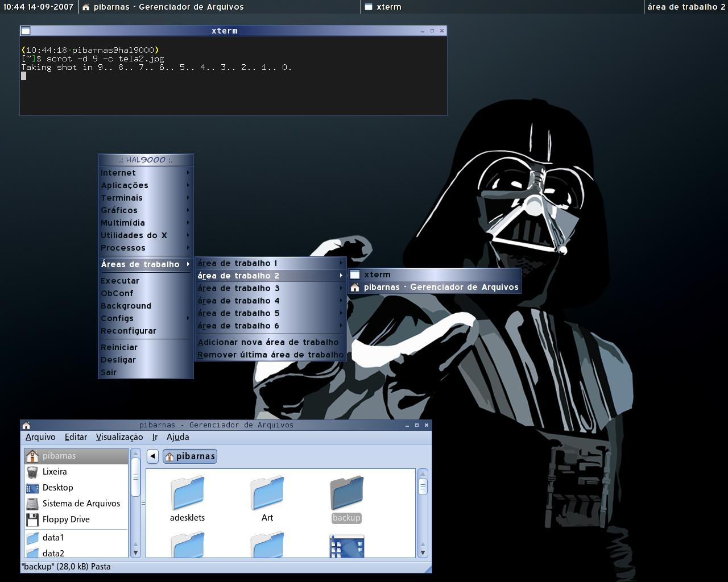728x582 pixels.
Task: Open the Ajuda menu
Action: click(177, 437)
